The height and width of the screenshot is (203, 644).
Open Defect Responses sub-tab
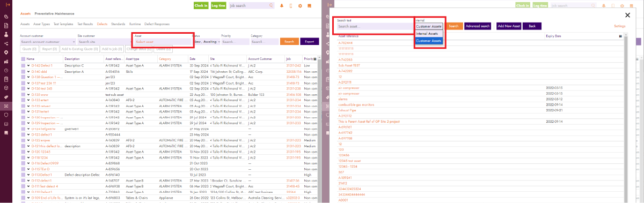[157, 24]
